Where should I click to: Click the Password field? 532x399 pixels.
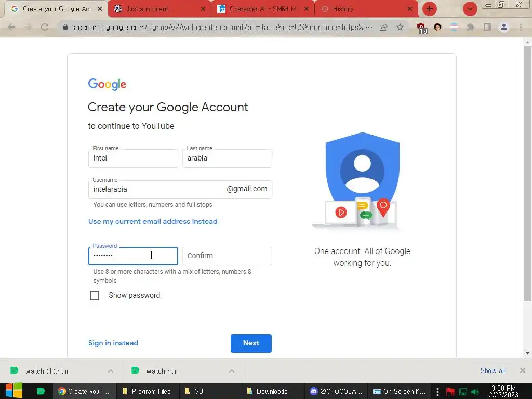[133, 256]
